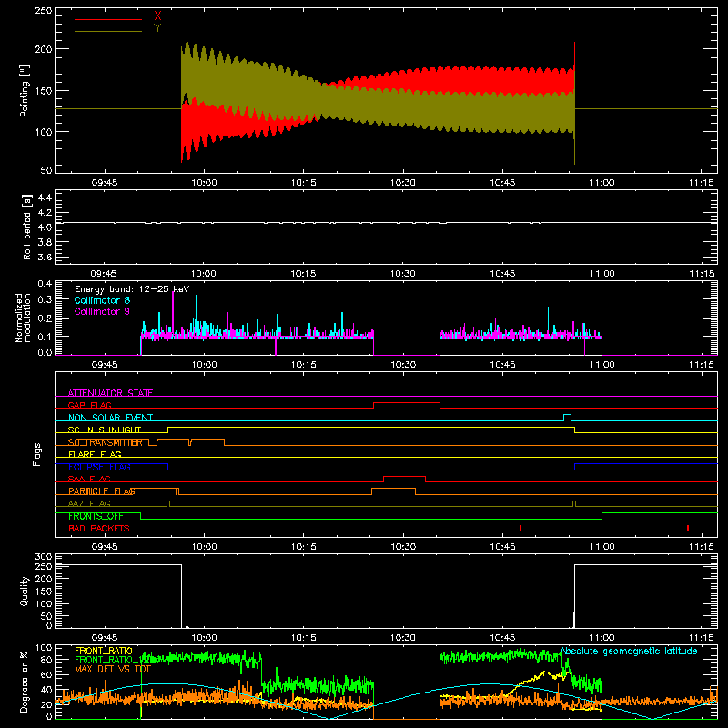Click the GAP_FLAG label

89,405
